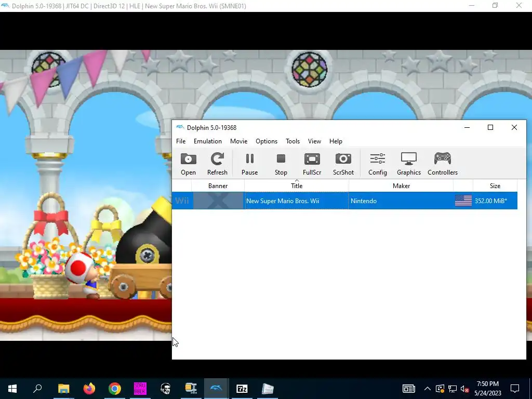Launch Firefox from taskbar
Screen dimensions: 532x399
pos(89,389)
